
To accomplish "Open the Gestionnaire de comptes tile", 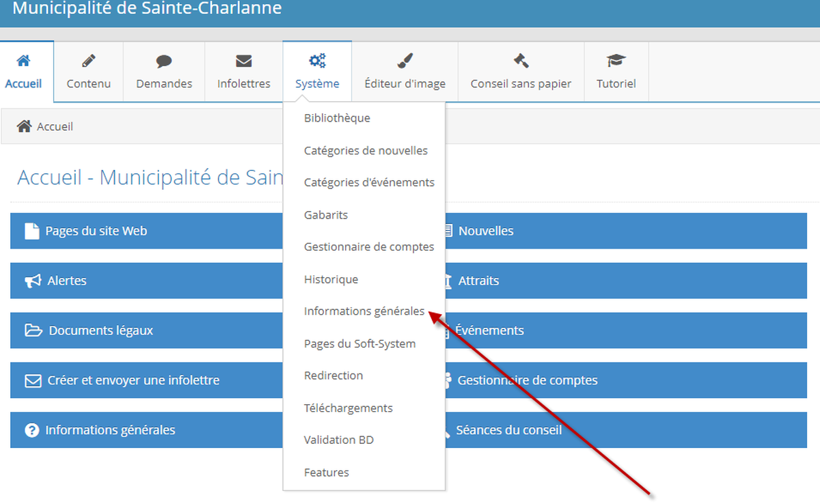I will click(626, 380).
